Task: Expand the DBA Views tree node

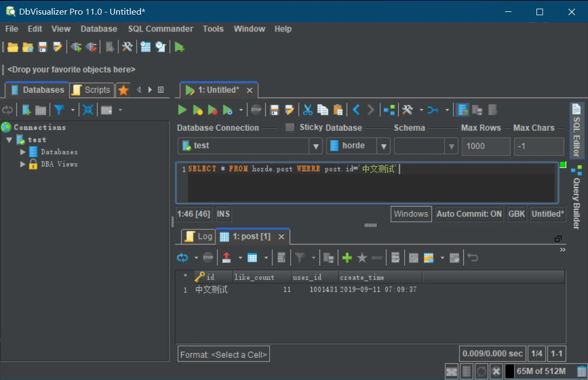Action: click(22, 164)
